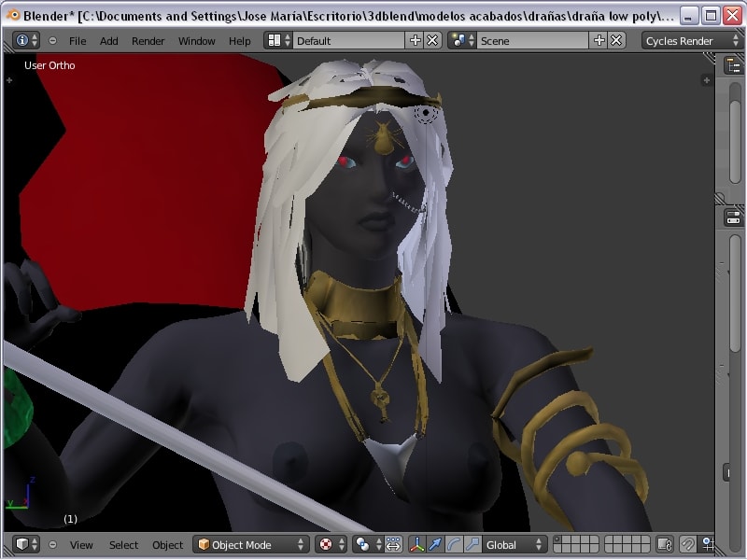Click the Blender logo in title bar
Viewport: 747px width, 560px height.
pos(12,15)
